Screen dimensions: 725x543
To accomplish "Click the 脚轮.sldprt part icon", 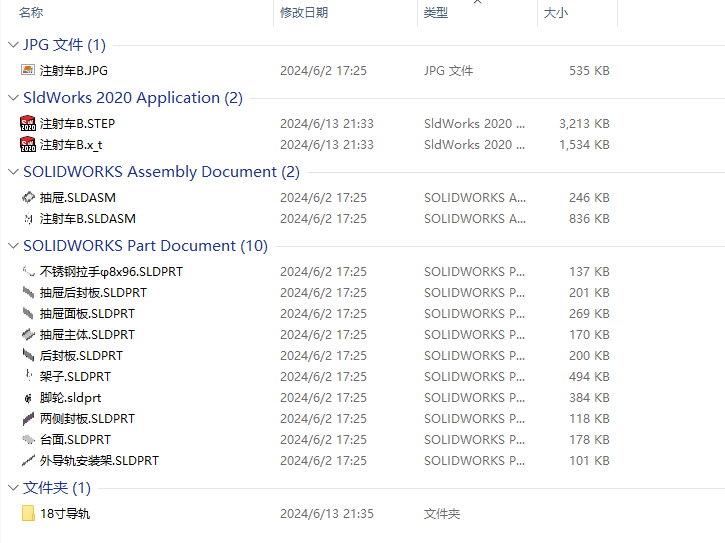I will pos(28,398).
